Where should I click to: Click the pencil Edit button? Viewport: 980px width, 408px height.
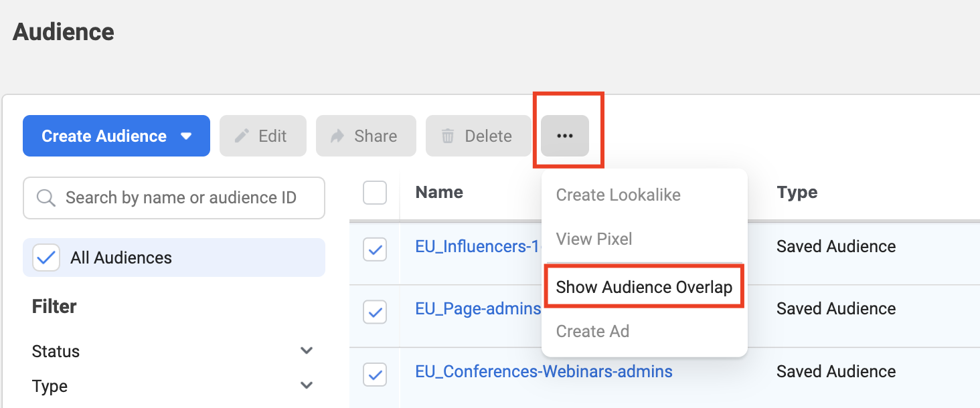[x=262, y=136]
